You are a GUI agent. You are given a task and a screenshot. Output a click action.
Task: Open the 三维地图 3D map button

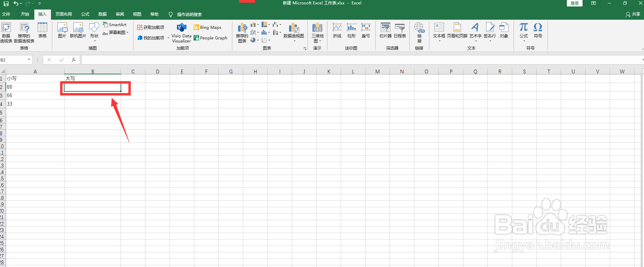pyautogui.click(x=318, y=33)
